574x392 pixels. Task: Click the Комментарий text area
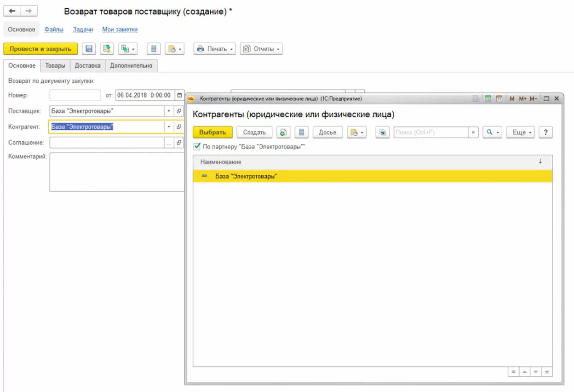117,172
